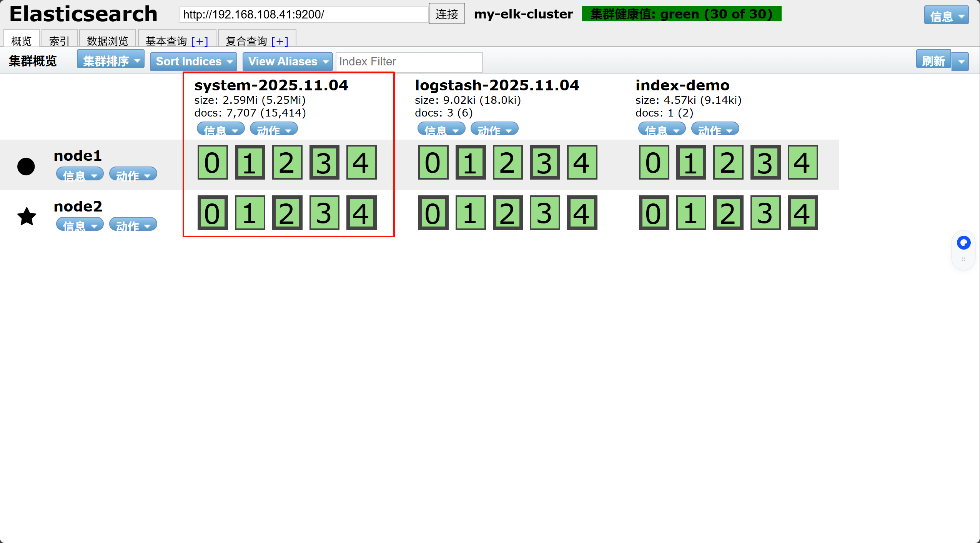Focus the cluster URL address field

304,15
